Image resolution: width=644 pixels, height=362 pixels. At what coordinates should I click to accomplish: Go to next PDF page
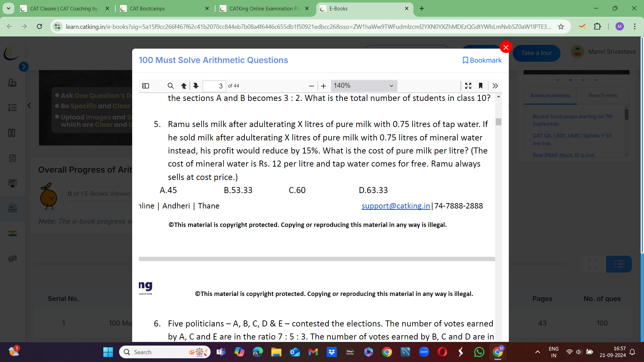click(x=196, y=86)
